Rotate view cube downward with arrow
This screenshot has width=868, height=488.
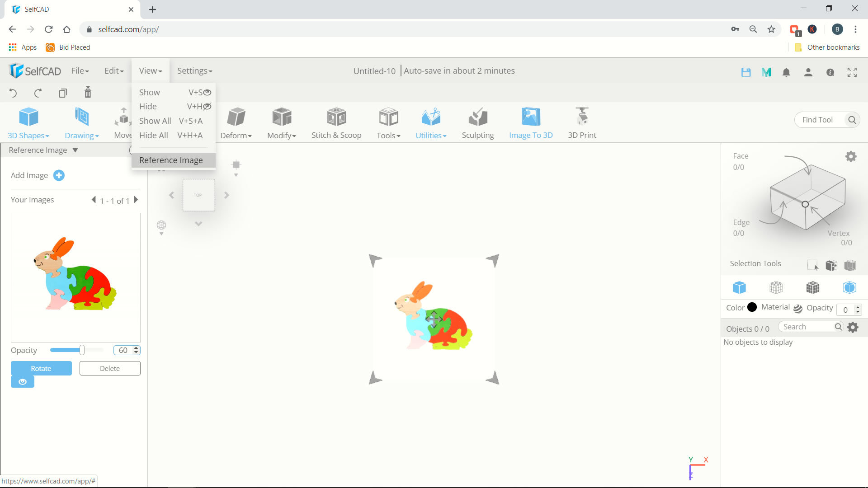coord(198,224)
